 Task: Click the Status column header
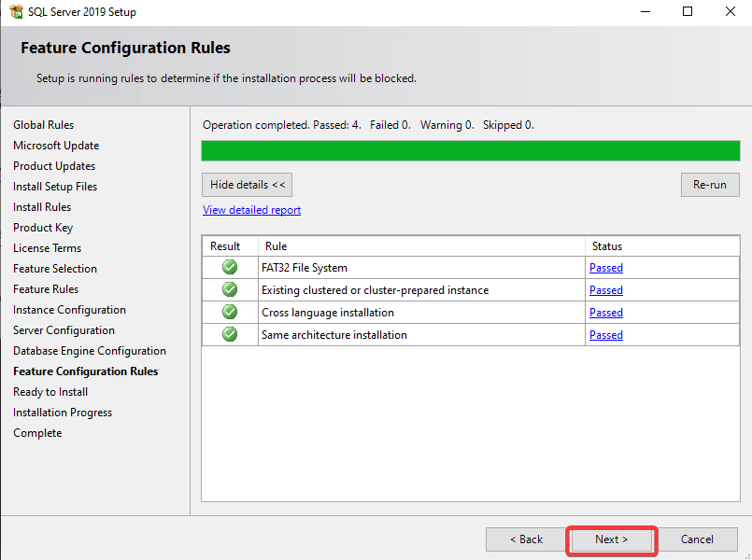click(662, 246)
